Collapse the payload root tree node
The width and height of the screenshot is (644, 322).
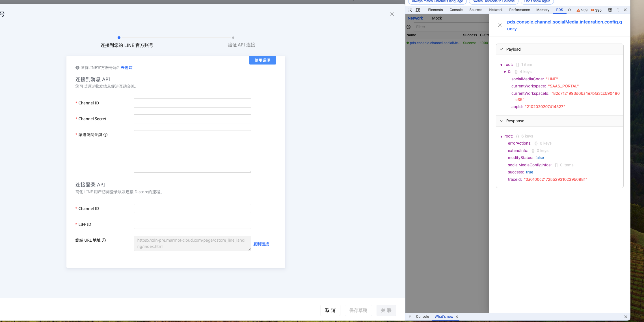tap(502, 65)
